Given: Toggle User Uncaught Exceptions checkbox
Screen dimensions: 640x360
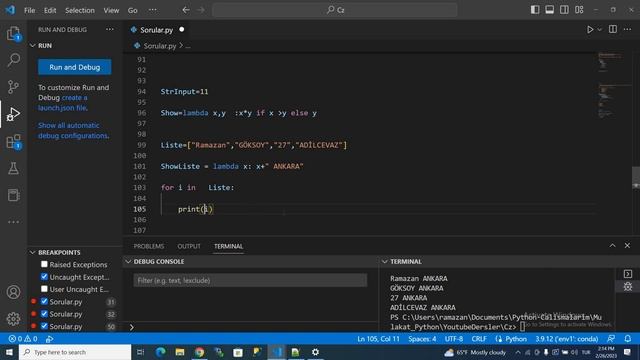Looking at the screenshot, I should (x=44, y=289).
